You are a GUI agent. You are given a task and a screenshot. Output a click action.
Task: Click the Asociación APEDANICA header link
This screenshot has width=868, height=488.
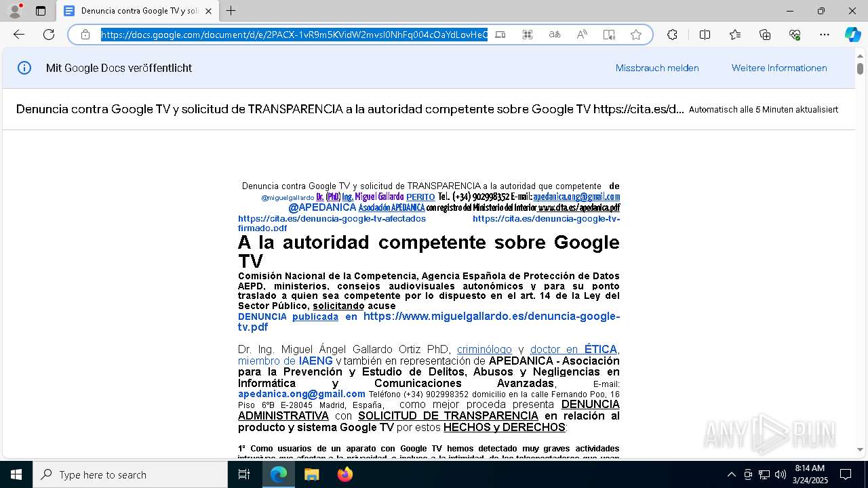[x=391, y=207]
